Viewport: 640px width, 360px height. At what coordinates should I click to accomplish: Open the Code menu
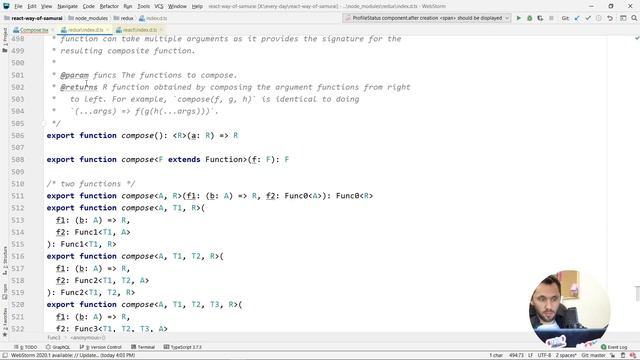click(89, 7)
